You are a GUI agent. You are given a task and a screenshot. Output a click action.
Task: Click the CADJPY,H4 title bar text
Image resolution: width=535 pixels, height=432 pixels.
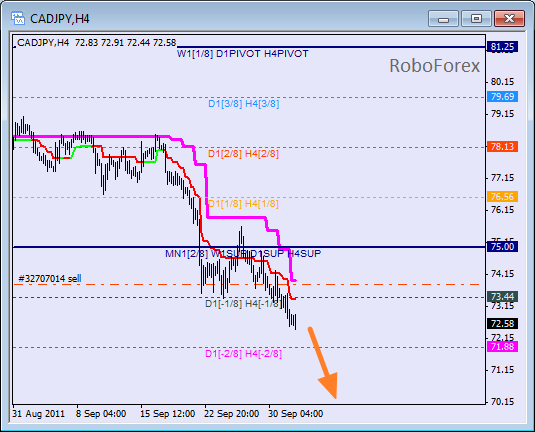(60, 19)
